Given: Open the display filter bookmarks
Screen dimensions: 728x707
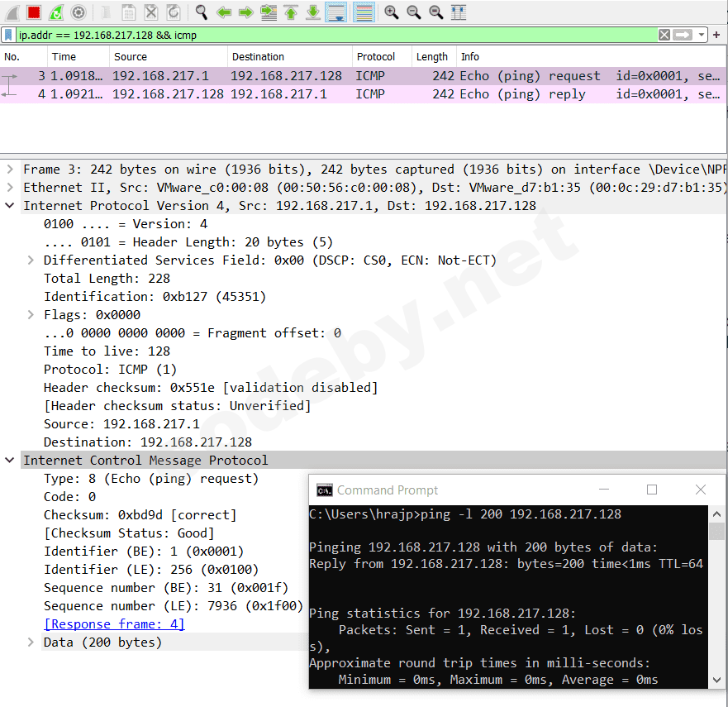Looking at the screenshot, I should (x=8, y=35).
